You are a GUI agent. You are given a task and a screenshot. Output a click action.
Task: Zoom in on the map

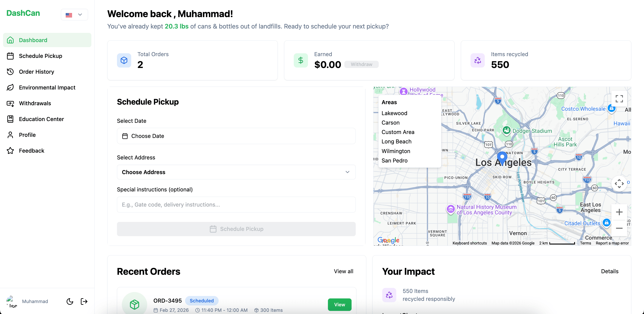tap(619, 212)
